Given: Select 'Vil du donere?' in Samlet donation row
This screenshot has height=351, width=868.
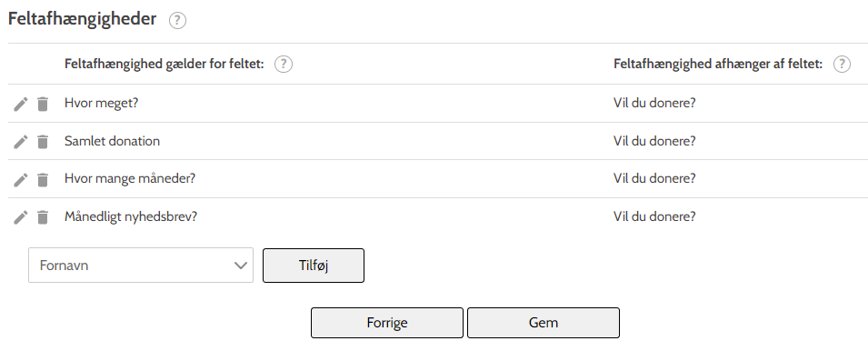Looking at the screenshot, I should (x=654, y=141).
